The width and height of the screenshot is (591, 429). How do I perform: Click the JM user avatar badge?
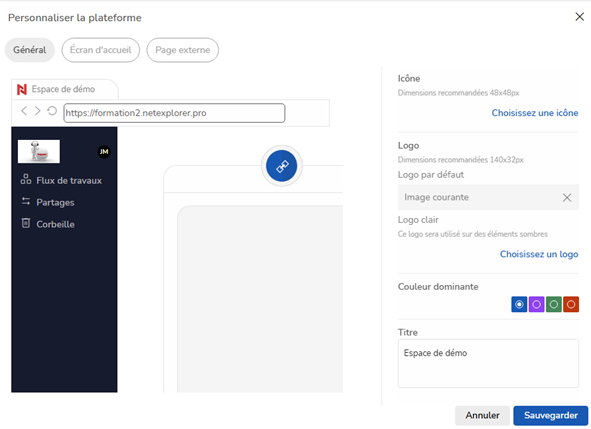(104, 152)
